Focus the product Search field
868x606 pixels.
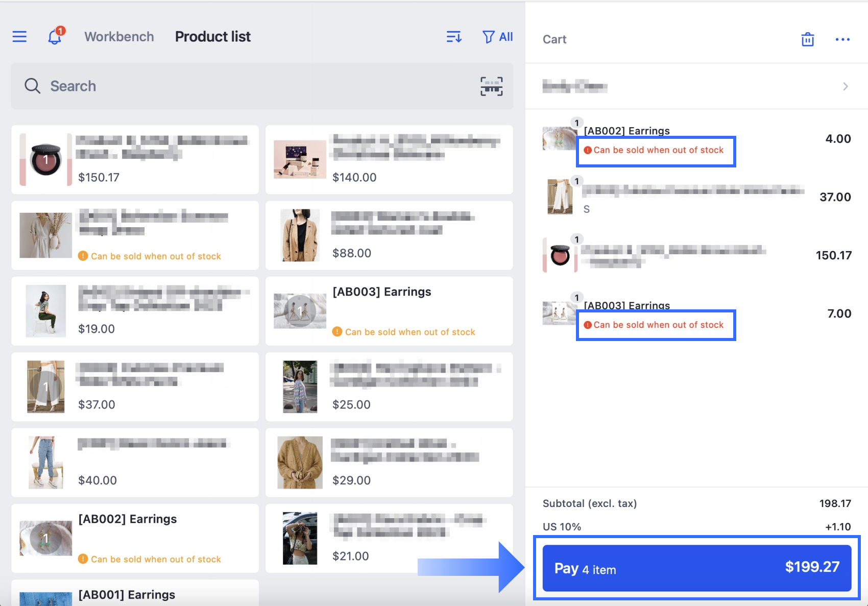coord(262,86)
